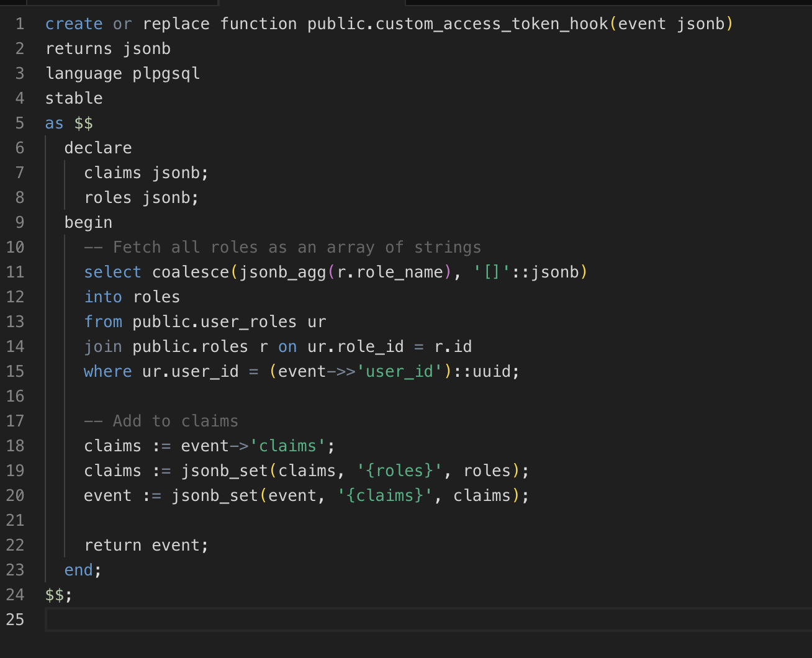Click the function name "public.custom_access_token_hook"
Screen dimensions: 812x658
point(458,24)
